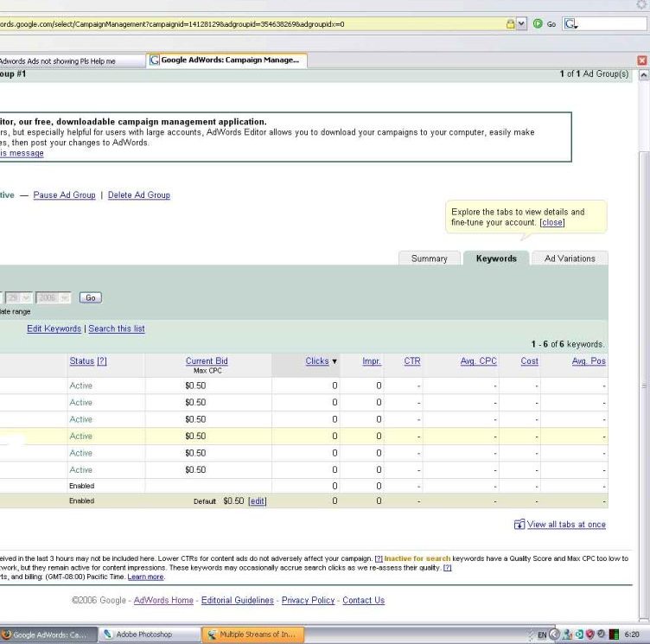Image resolution: width=650 pixels, height=644 pixels.
Task: Open the year dropdown showing 2006
Action: click(53, 297)
